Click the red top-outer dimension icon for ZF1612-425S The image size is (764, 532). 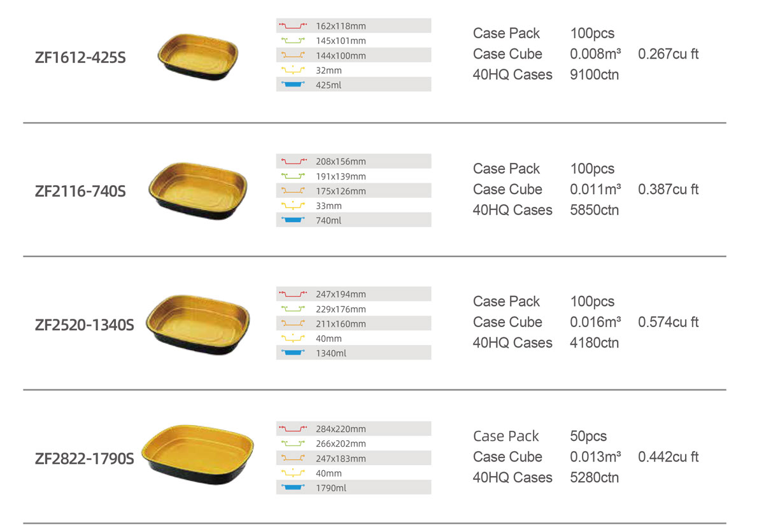(x=293, y=26)
